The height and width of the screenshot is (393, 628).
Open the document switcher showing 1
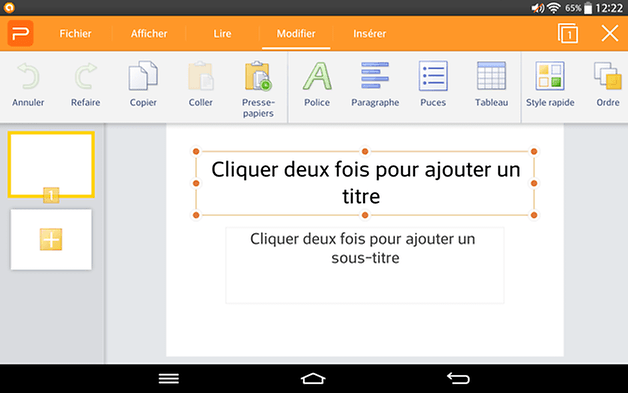click(568, 33)
